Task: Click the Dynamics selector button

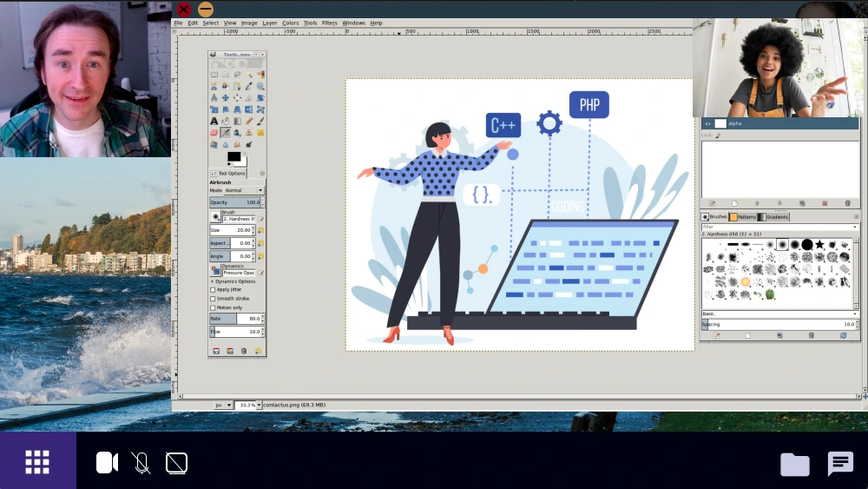Action: pos(215,270)
